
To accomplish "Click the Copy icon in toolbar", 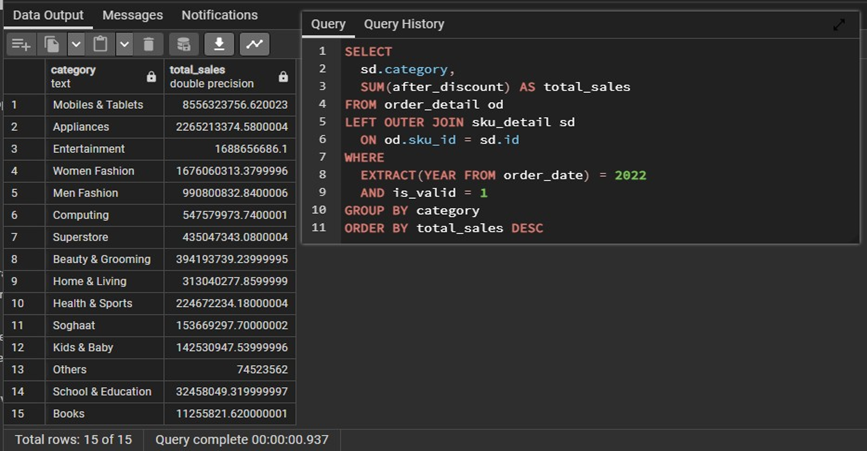I will (x=51, y=44).
